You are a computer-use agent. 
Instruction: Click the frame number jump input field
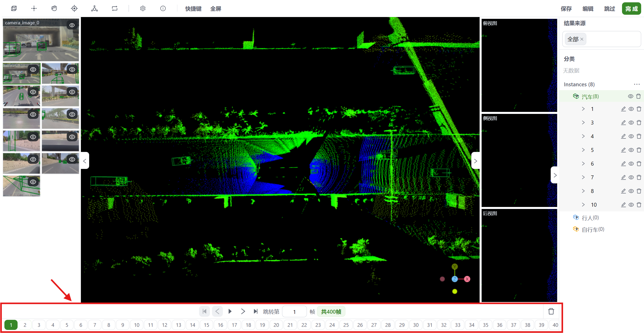[x=294, y=312]
